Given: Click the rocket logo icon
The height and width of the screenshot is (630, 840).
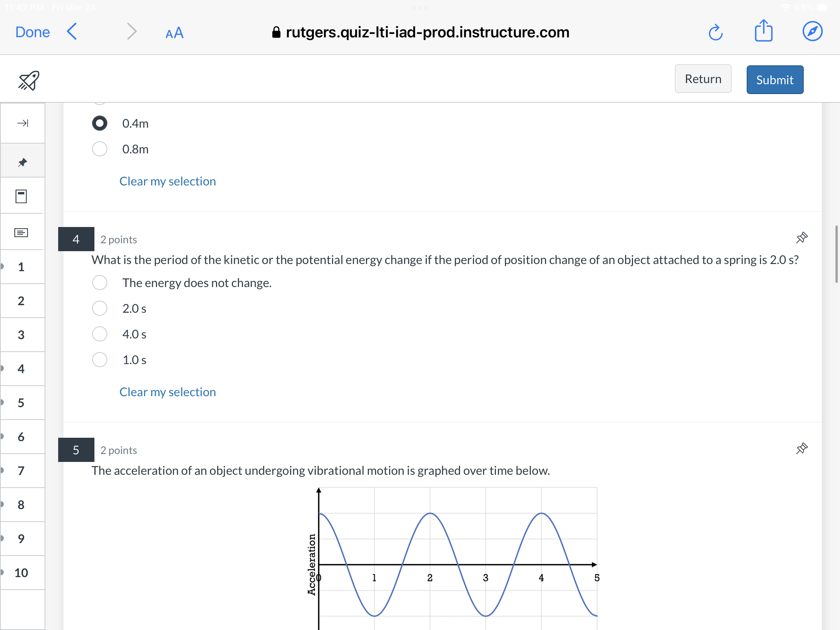Looking at the screenshot, I should (x=28, y=80).
